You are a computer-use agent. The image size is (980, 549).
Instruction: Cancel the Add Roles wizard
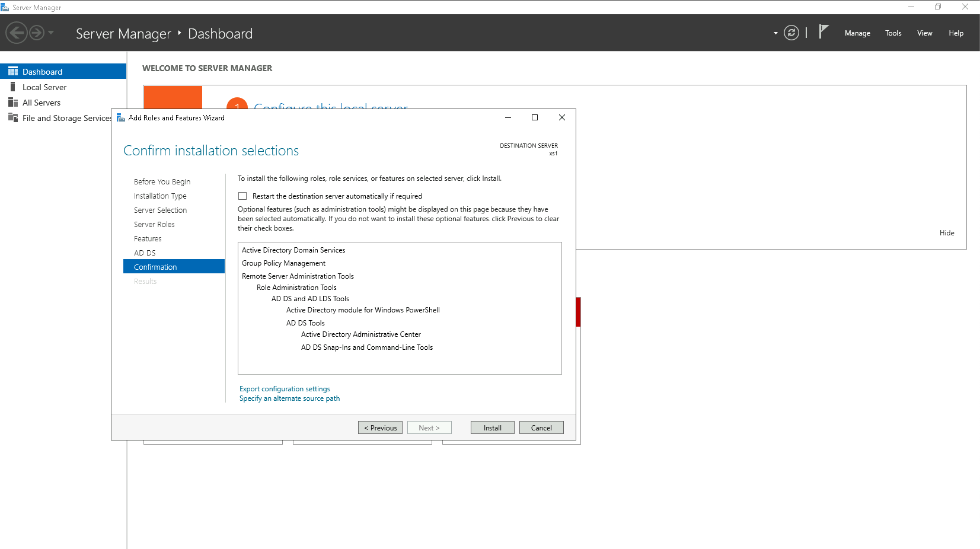tap(541, 427)
